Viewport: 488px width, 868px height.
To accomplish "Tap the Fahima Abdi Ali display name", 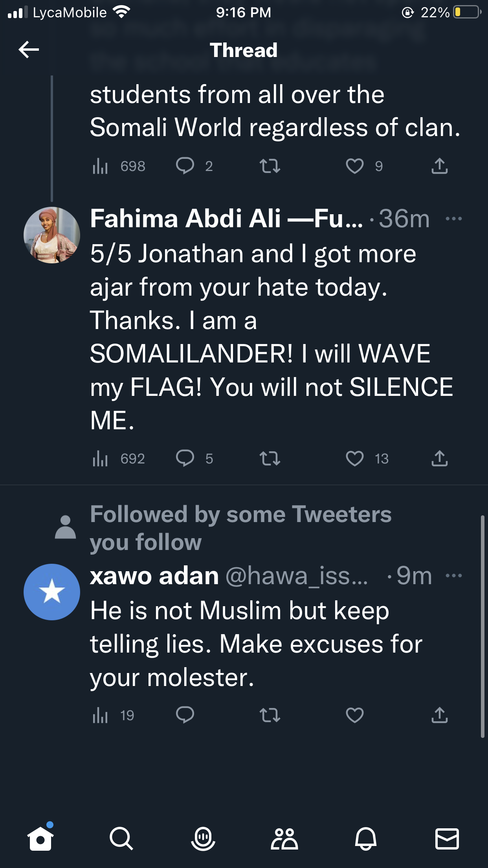I will point(226,219).
